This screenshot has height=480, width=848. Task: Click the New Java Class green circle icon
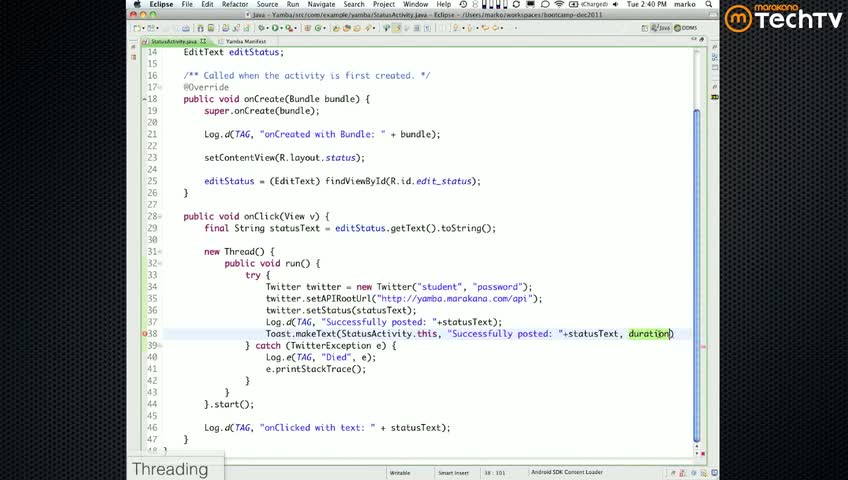[318, 28]
